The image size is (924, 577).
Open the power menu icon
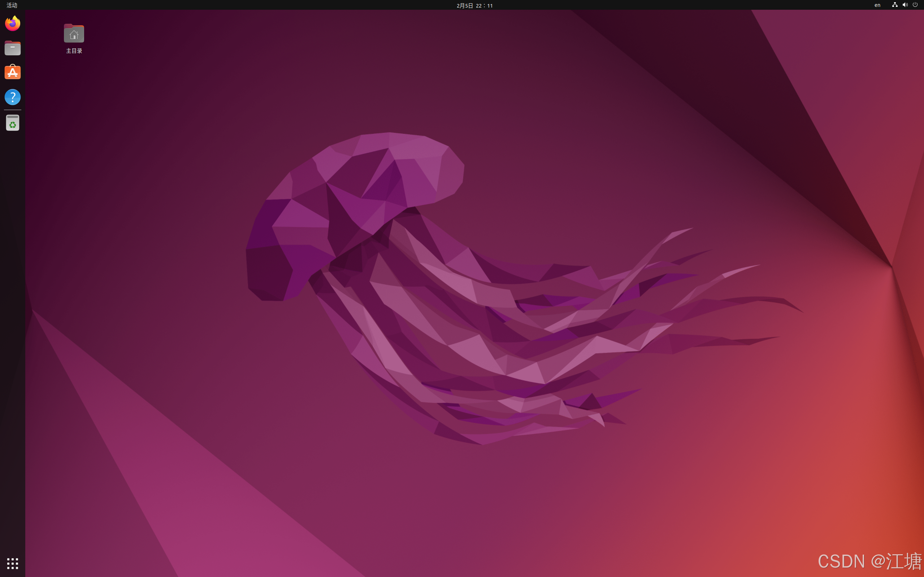click(915, 5)
